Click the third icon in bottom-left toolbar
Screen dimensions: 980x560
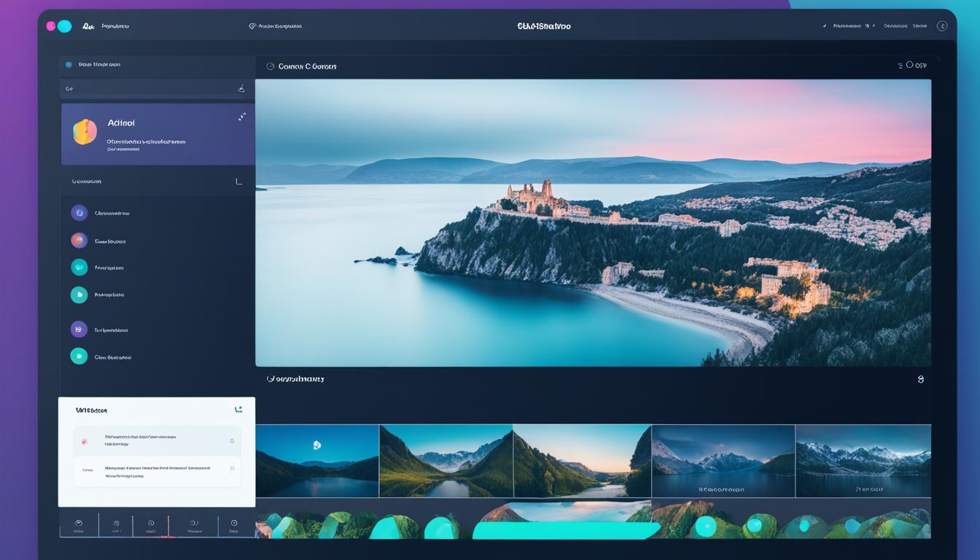(151, 523)
